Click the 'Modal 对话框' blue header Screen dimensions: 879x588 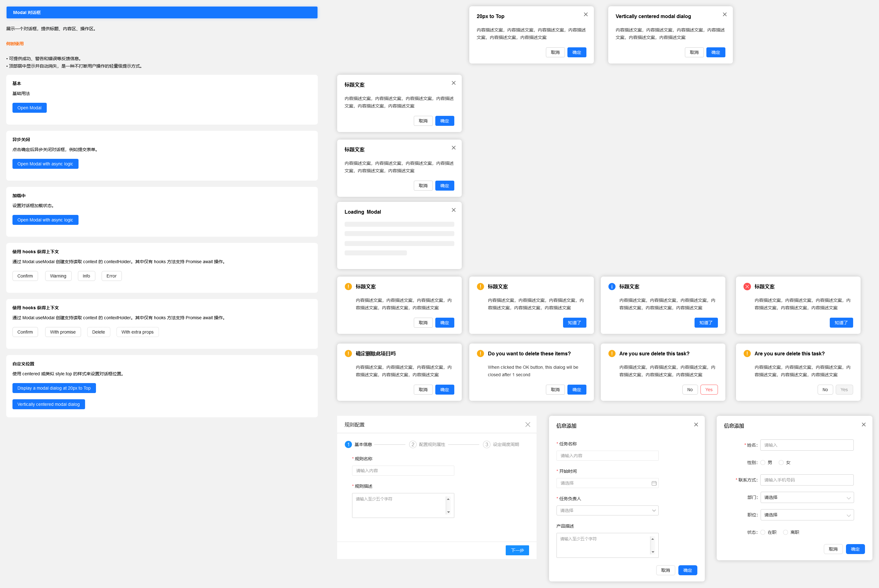pos(162,12)
